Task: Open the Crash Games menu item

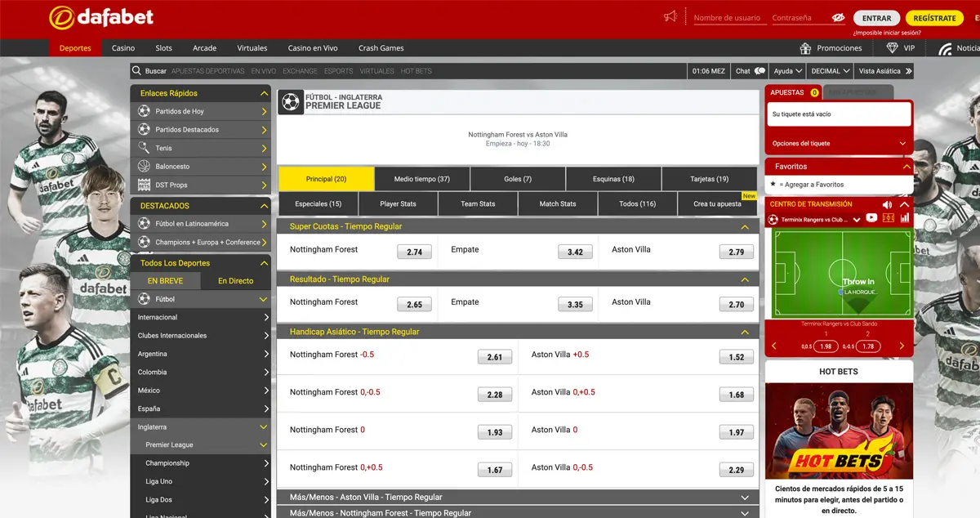Action: pyautogui.click(x=381, y=48)
